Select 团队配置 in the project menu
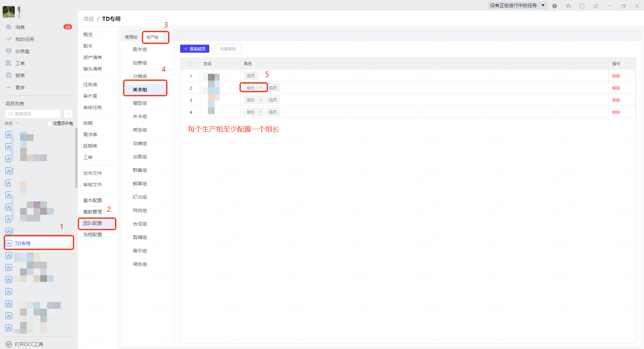 97,223
